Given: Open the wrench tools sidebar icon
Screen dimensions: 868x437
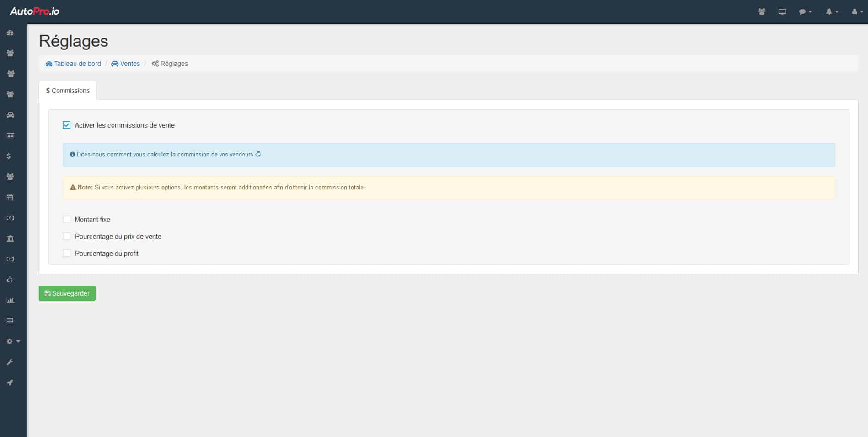Looking at the screenshot, I should 10,362.
